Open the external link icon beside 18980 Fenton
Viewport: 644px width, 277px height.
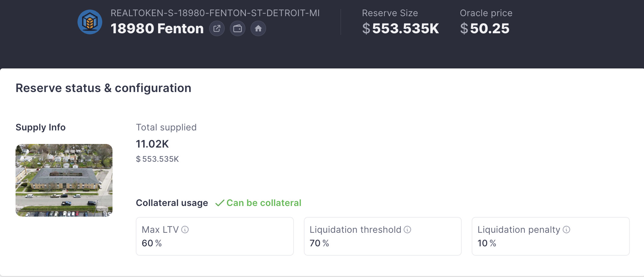click(x=217, y=28)
